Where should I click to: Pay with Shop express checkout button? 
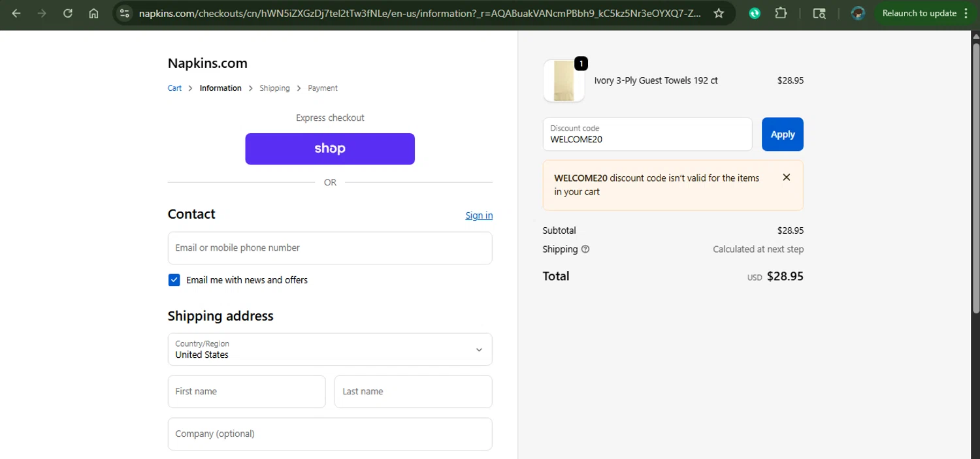[x=330, y=149]
